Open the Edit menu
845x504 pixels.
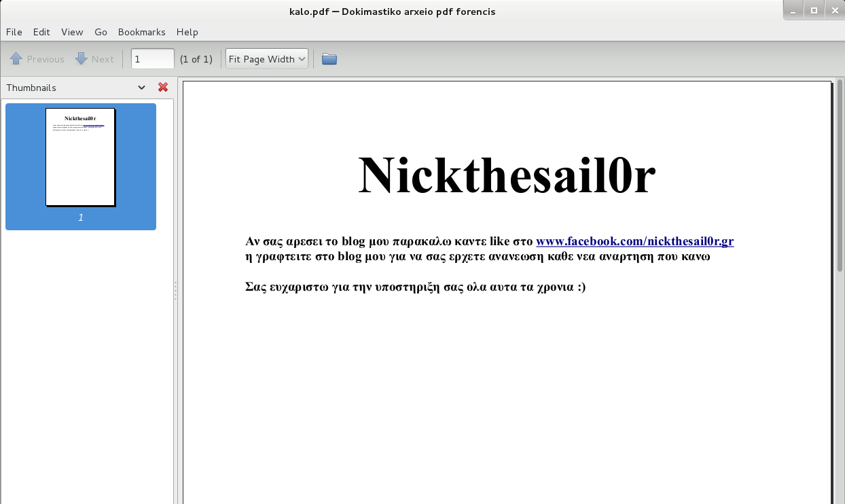[41, 32]
